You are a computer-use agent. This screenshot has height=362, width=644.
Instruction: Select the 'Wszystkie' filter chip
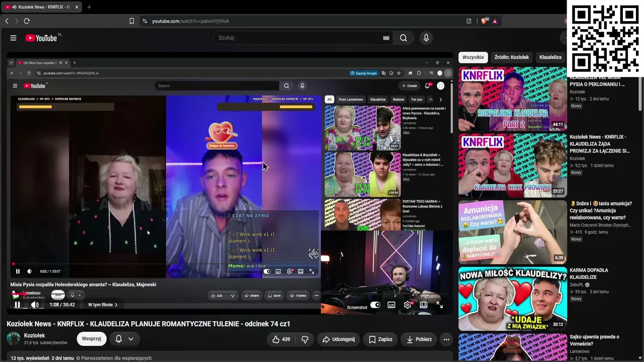click(473, 57)
